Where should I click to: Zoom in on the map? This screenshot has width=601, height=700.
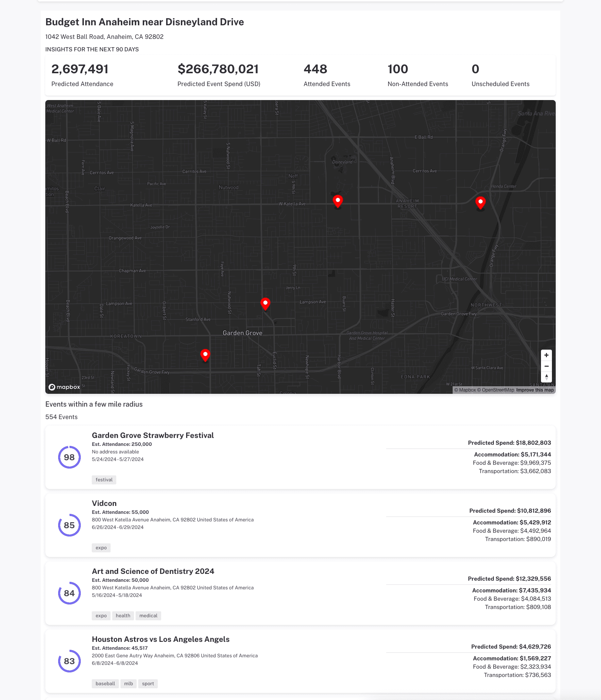pyautogui.click(x=546, y=355)
